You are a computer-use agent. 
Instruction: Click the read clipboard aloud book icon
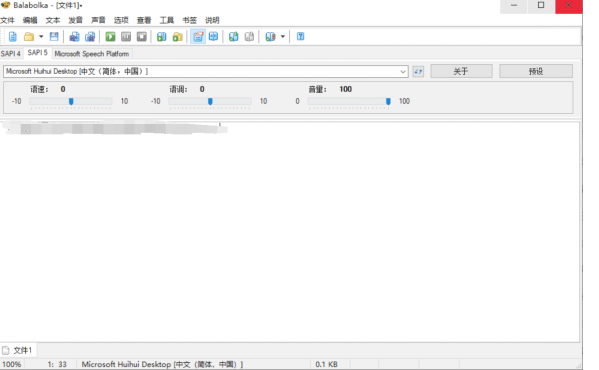(x=162, y=37)
